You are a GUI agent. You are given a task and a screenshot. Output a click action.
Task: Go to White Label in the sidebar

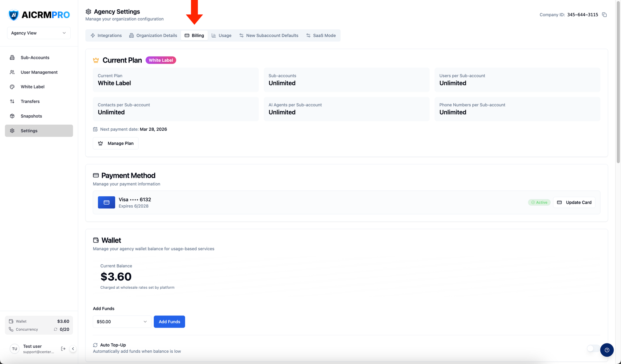pyautogui.click(x=39, y=87)
